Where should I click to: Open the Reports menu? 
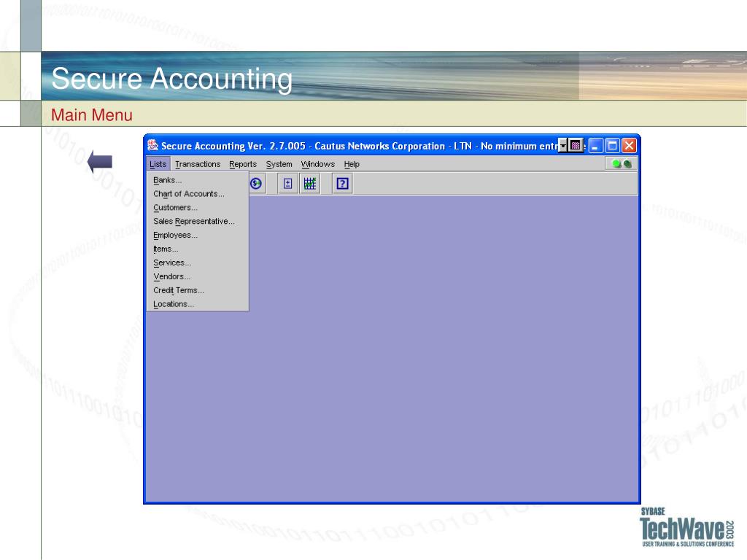pos(243,164)
